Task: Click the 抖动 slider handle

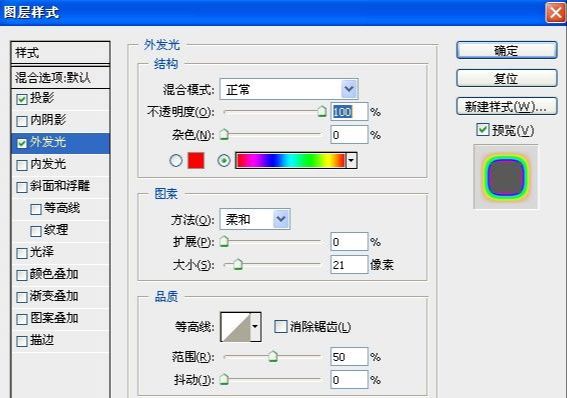Action: pyautogui.click(x=224, y=380)
